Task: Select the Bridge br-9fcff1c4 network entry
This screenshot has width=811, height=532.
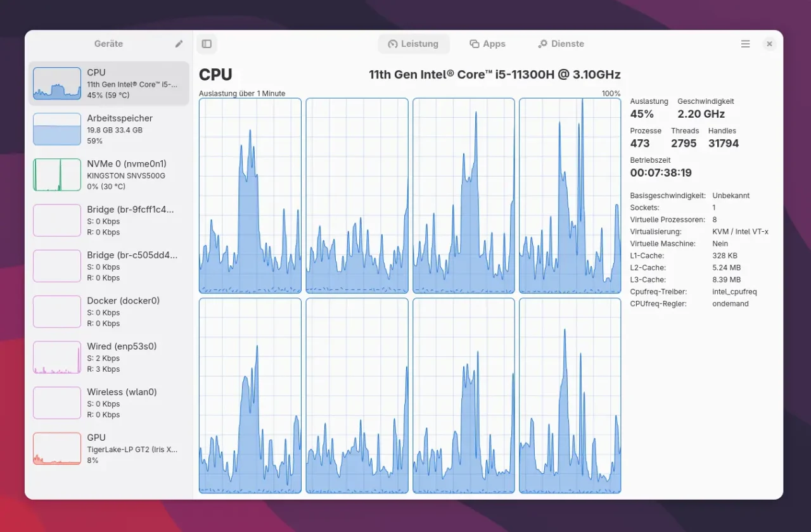Action: [108, 220]
